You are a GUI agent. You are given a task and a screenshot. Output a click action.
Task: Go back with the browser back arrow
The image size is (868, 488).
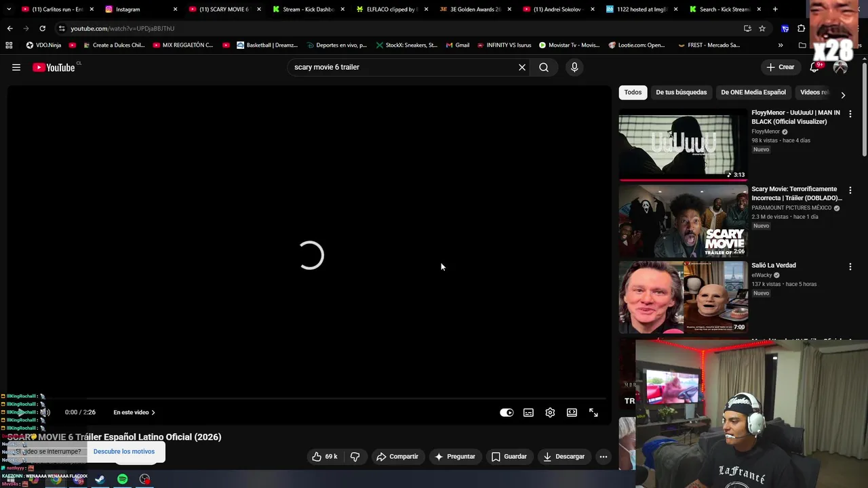[x=9, y=28]
